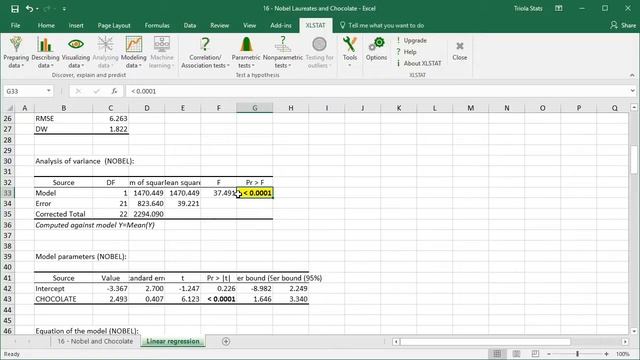
Task: Open the Describing data tool
Action: pyautogui.click(x=45, y=52)
